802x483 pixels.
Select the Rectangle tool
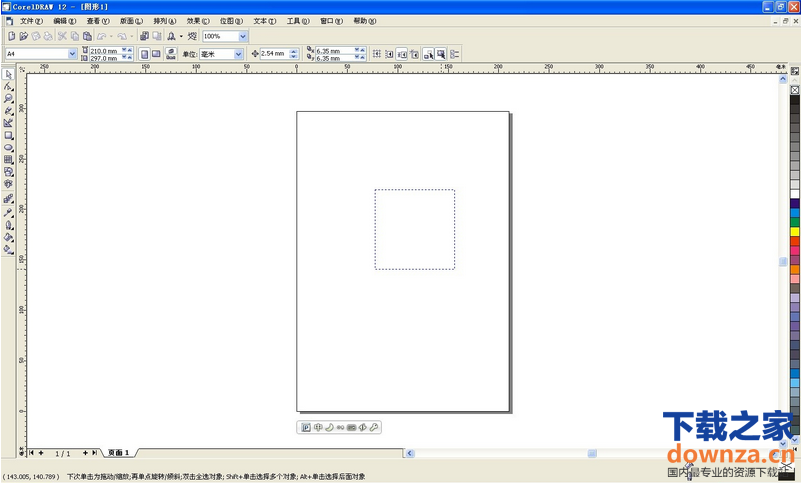pyautogui.click(x=8, y=136)
